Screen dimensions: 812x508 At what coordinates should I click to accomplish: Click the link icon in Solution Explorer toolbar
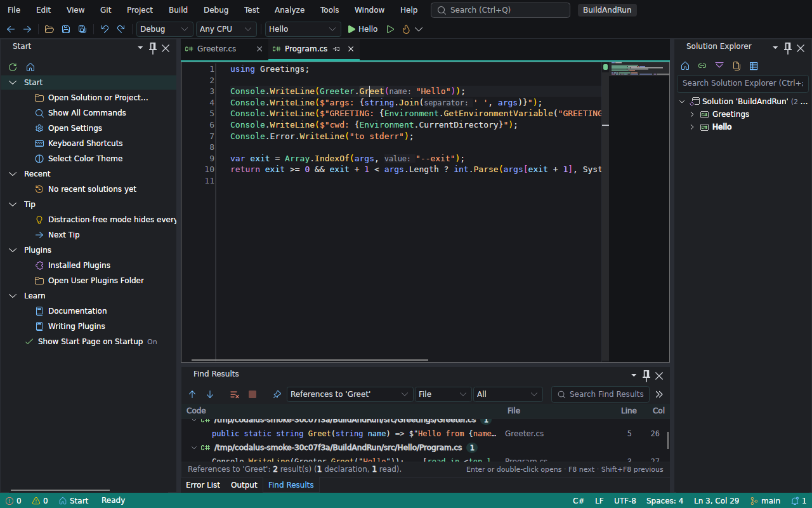pyautogui.click(x=702, y=66)
